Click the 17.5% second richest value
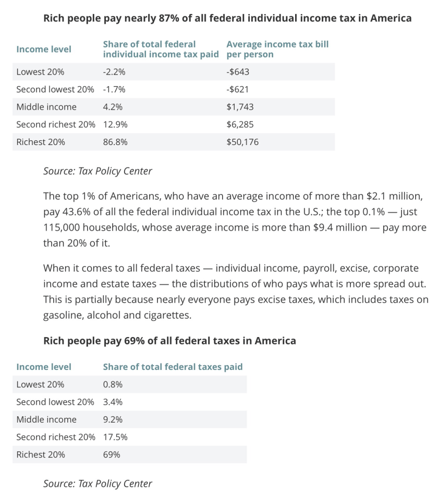Viewport: 438px width, 504px height. click(x=115, y=437)
